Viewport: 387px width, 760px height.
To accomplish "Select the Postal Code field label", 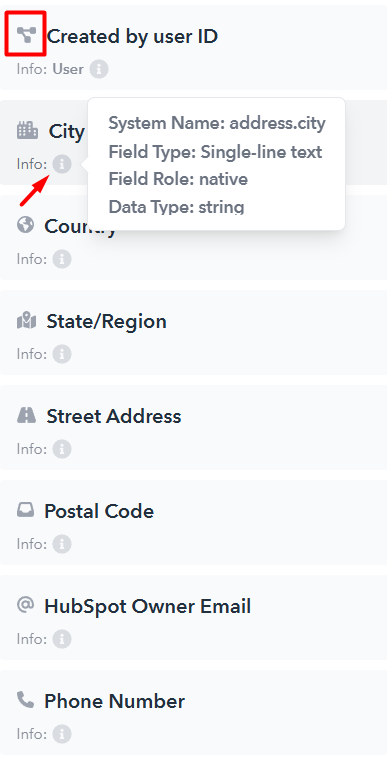I will 99,511.
